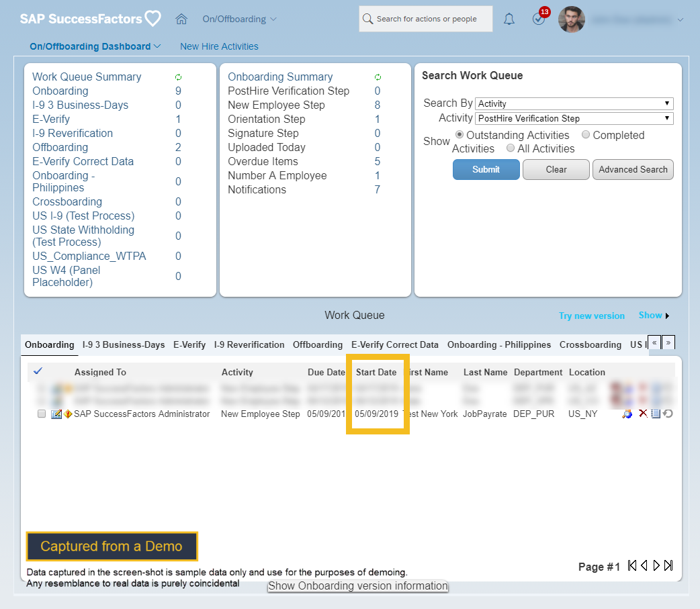Open the edit activity icon in the Administrator row

point(56,414)
